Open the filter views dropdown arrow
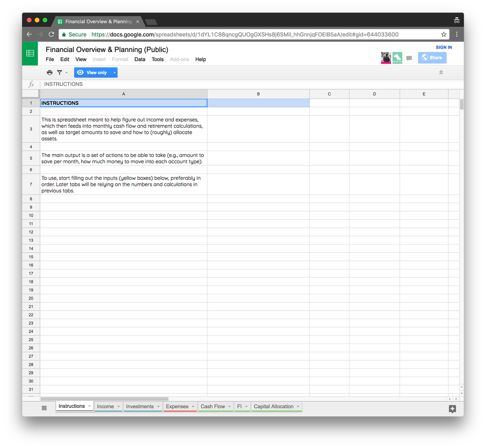Image resolution: width=486 pixels, height=448 pixels. 66,72
